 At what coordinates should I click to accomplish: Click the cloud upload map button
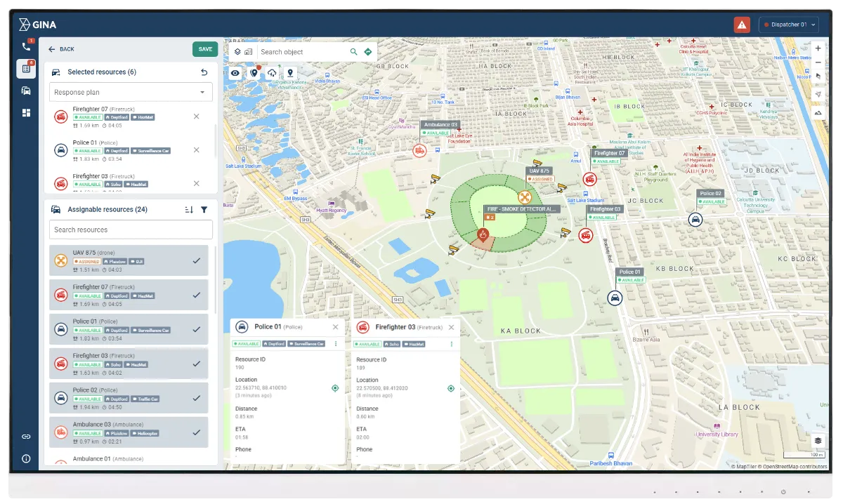pyautogui.click(x=272, y=73)
